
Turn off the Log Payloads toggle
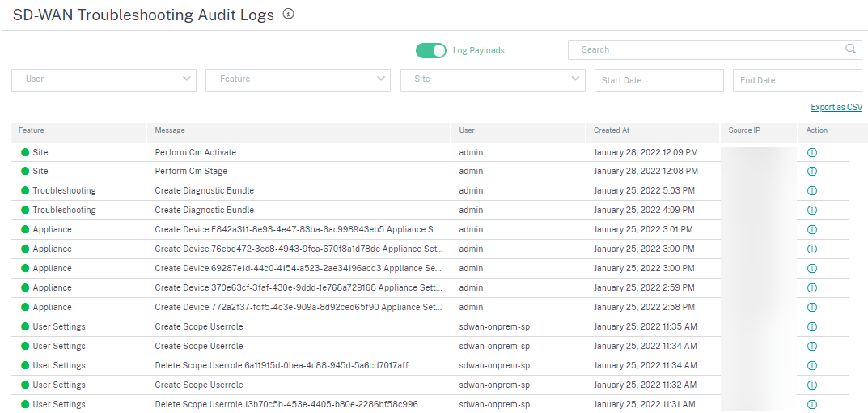click(x=431, y=50)
